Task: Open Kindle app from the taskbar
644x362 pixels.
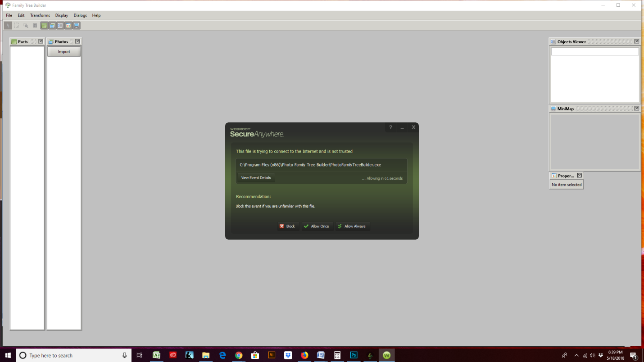Action: pyautogui.click(x=190, y=355)
